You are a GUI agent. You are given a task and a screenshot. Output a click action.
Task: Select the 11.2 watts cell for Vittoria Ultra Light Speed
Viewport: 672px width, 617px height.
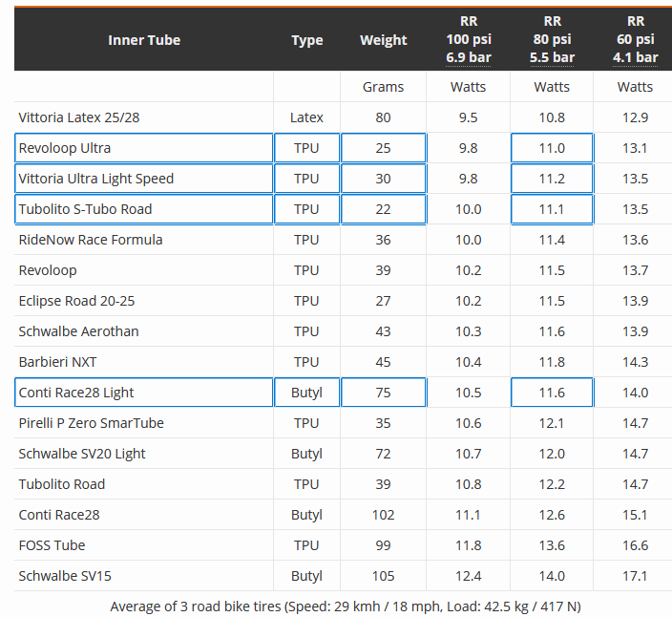tap(552, 179)
